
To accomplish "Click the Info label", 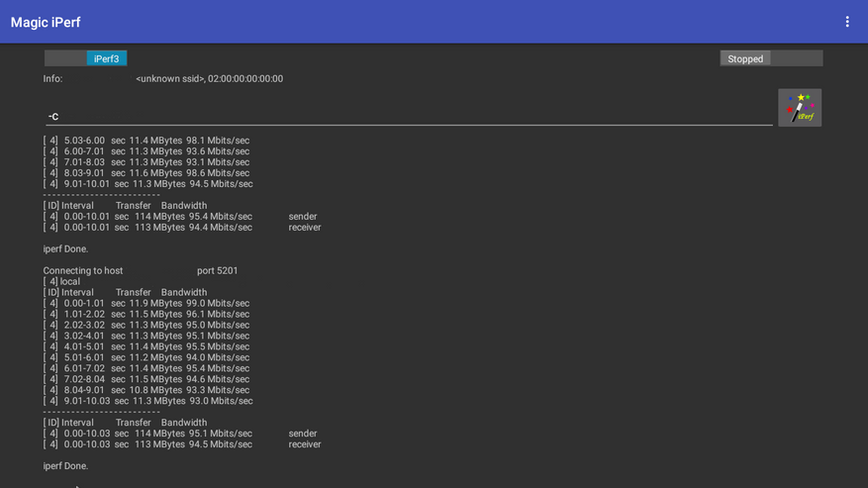I will click(52, 79).
